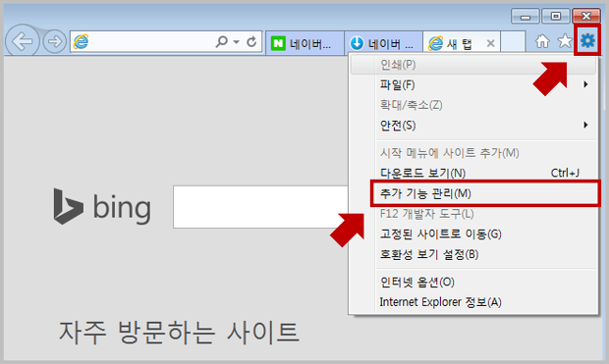Open F12 개발자 도구(L) item
Viewport: 609px width, 364px height.
tap(473, 214)
